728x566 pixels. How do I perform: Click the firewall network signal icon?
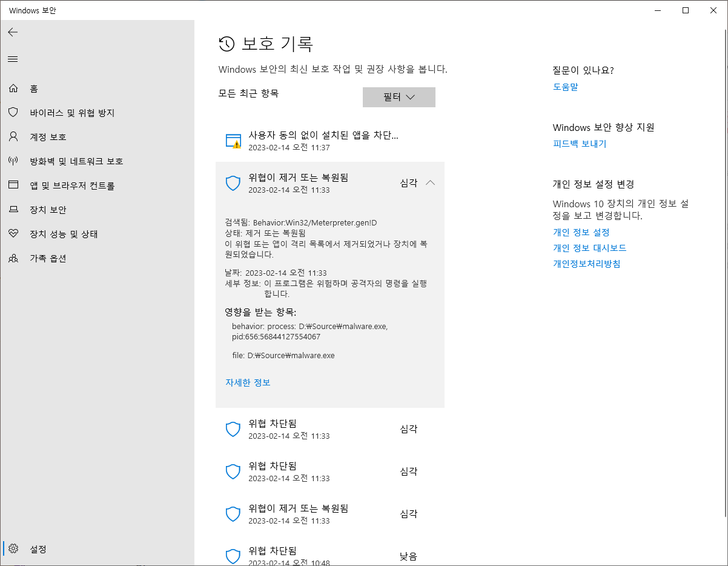pos(13,161)
